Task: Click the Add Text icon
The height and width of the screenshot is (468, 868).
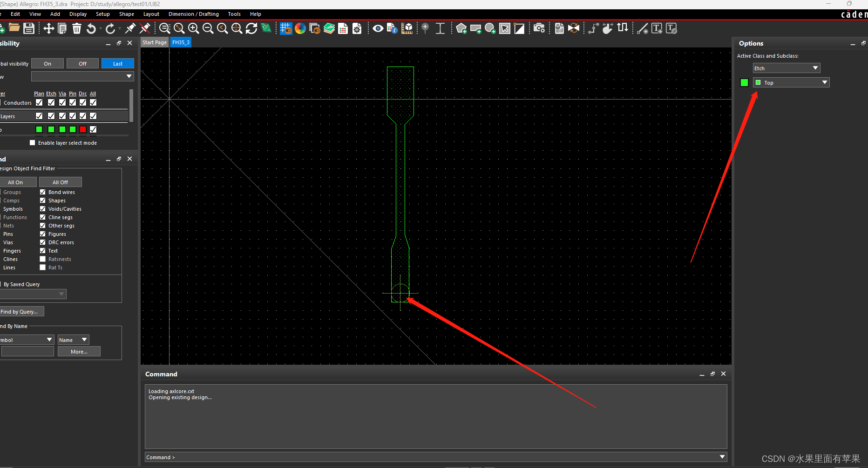Action: [657, 28]
